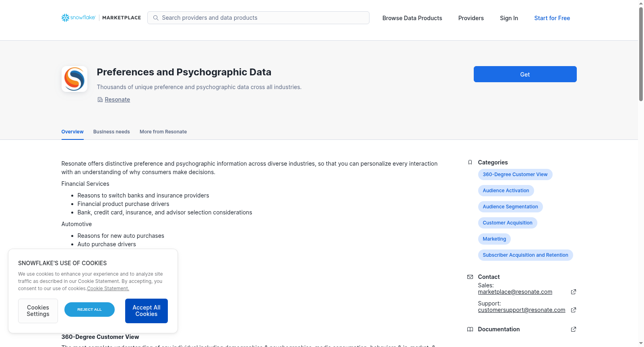This screenshot has width=644, height=347.
Task: Select the Audience Activation category tag
Action: click(x=506, y=191)
